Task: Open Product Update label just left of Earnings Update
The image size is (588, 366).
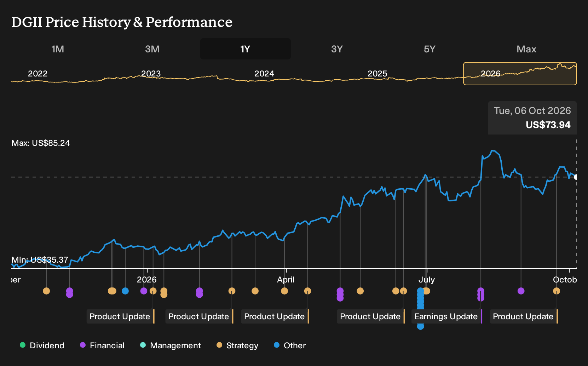Action: point(371,316)
